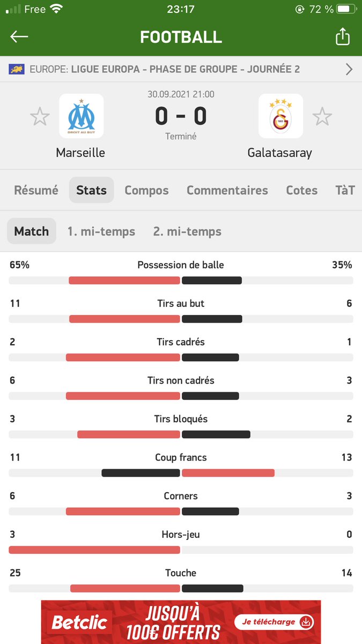Select the 2. mi-temps filter
Viewport: 362px width, 644px height.
pyautogui.click(x=187, y=231)
